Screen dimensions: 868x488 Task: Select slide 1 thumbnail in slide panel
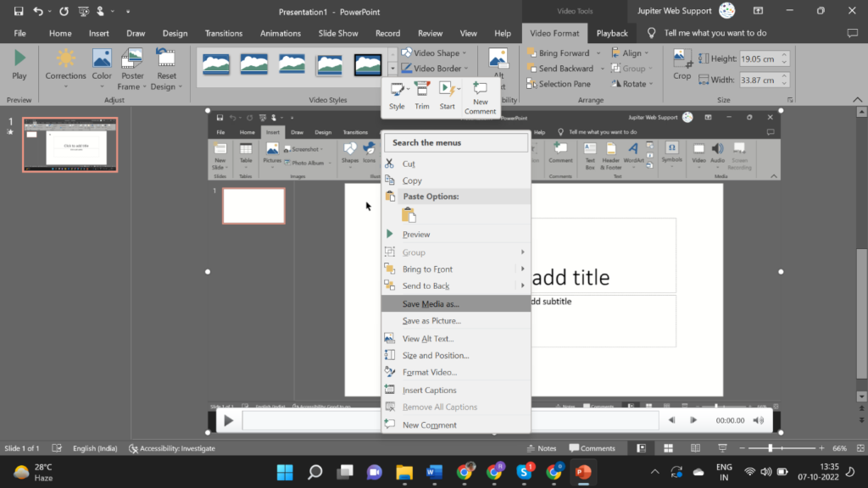70,144
